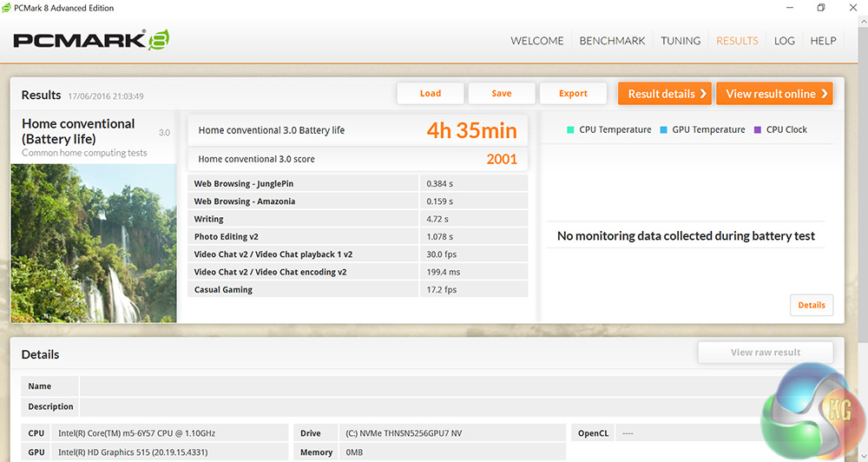
Task: Click the Details button in monitoring panel
Action: (811, 306)
